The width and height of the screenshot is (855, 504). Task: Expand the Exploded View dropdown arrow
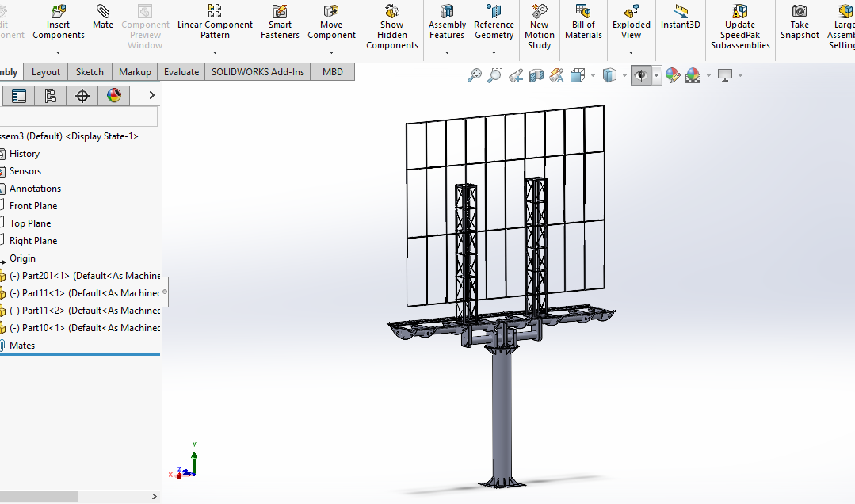tap(632, 53)
